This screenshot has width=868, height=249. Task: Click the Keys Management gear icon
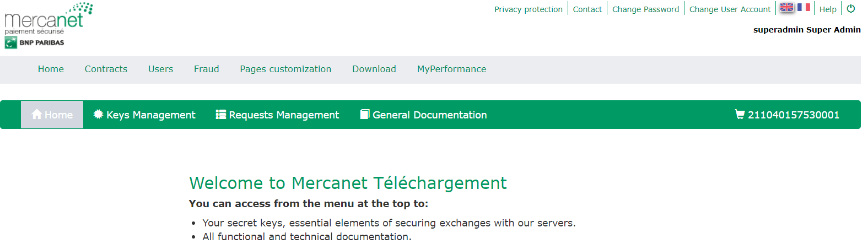[x=99, y=115]
